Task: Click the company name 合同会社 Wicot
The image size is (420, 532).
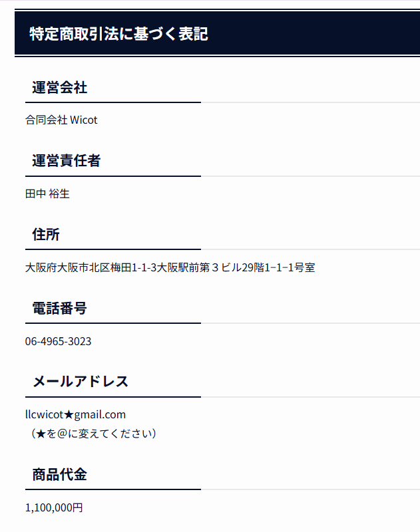Action: [61, 120]
